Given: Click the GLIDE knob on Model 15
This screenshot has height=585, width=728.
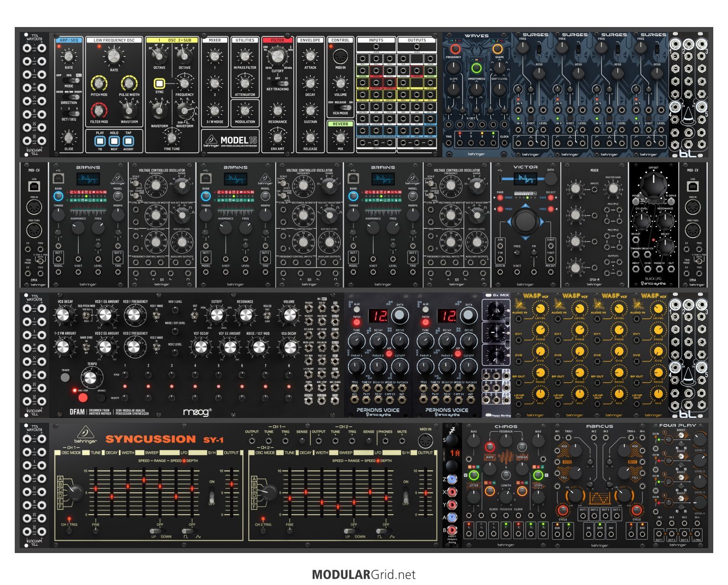Looking at the screenshot, I should [69, 137].
